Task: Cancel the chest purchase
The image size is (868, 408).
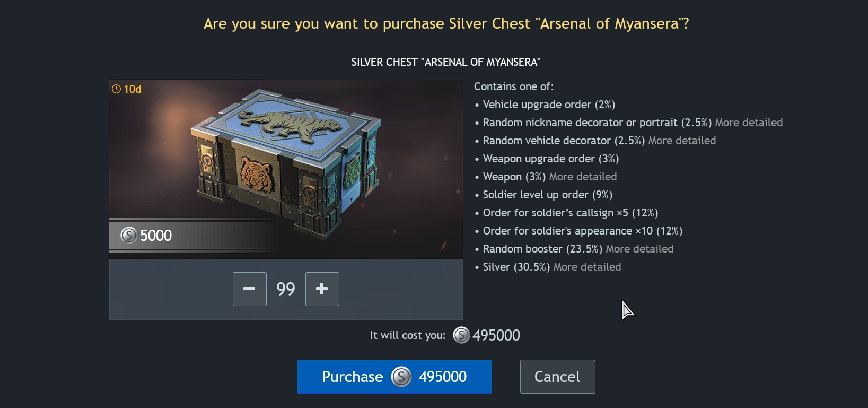Action: (557, 377)
